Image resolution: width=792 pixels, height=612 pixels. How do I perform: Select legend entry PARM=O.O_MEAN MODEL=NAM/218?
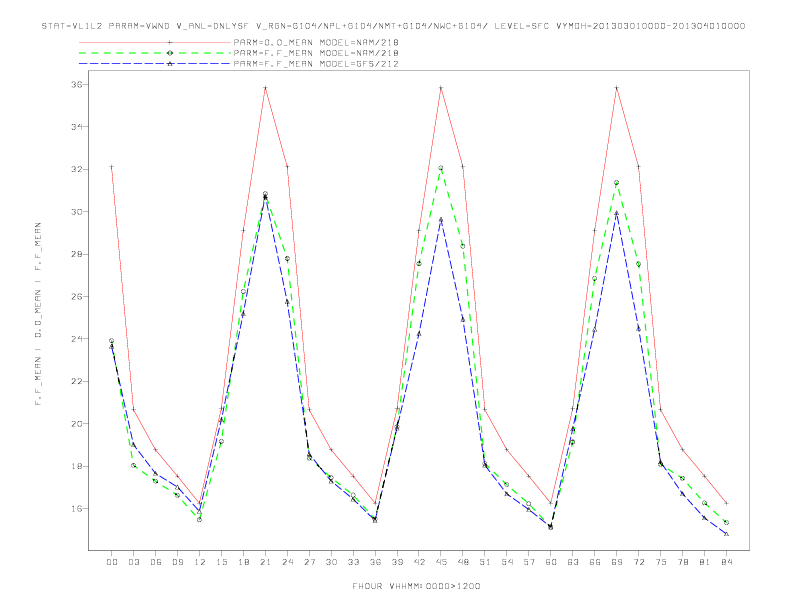tap(316, 42)
